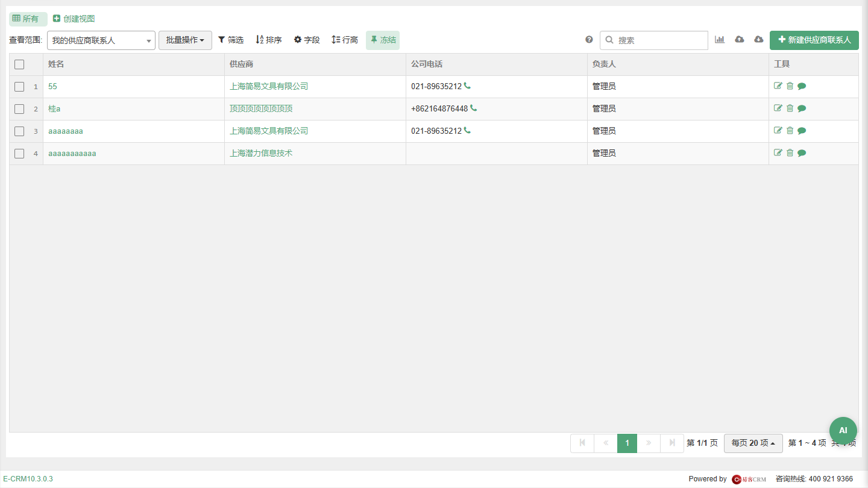868x488 pixels.
Task: Open supplier link 顶顶顶顶顶顶顶顶
Action: point(261,108)
